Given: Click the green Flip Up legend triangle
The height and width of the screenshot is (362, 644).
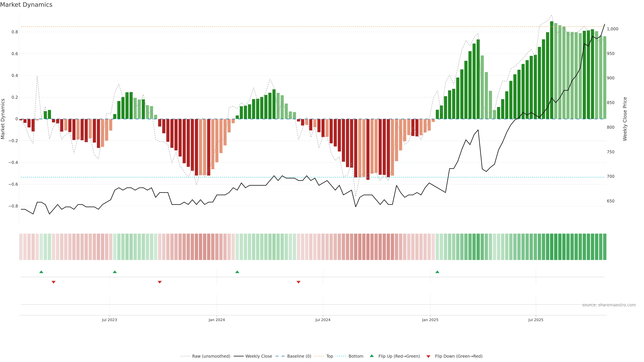Looking at the screenshot, I should (x=372, y=356).
